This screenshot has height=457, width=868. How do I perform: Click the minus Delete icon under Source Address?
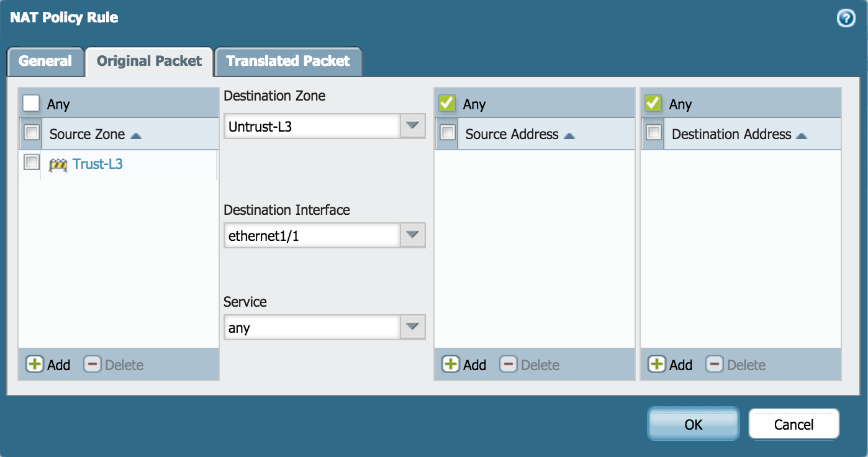[x=509, y=364]
